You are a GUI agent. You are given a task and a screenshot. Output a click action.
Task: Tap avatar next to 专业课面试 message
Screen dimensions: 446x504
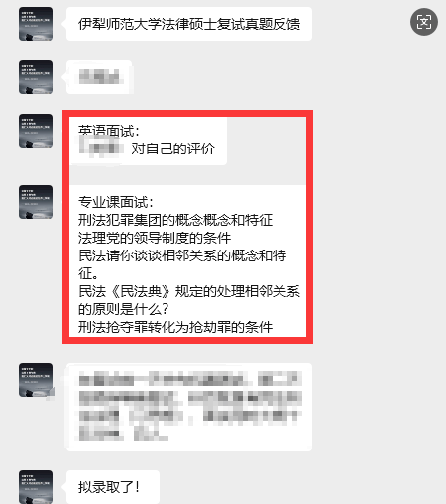coord(36,202)
